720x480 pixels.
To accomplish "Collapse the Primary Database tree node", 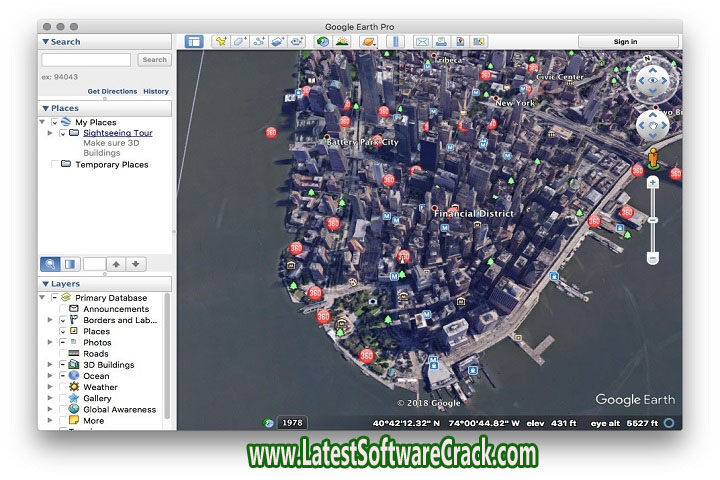I will 43,298.
